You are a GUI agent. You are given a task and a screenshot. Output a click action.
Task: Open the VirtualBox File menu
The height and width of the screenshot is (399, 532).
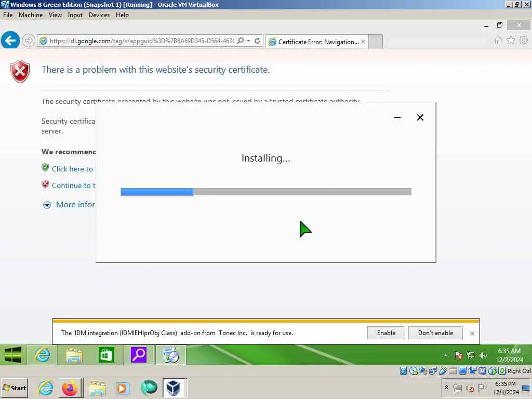tap(7, 15)
